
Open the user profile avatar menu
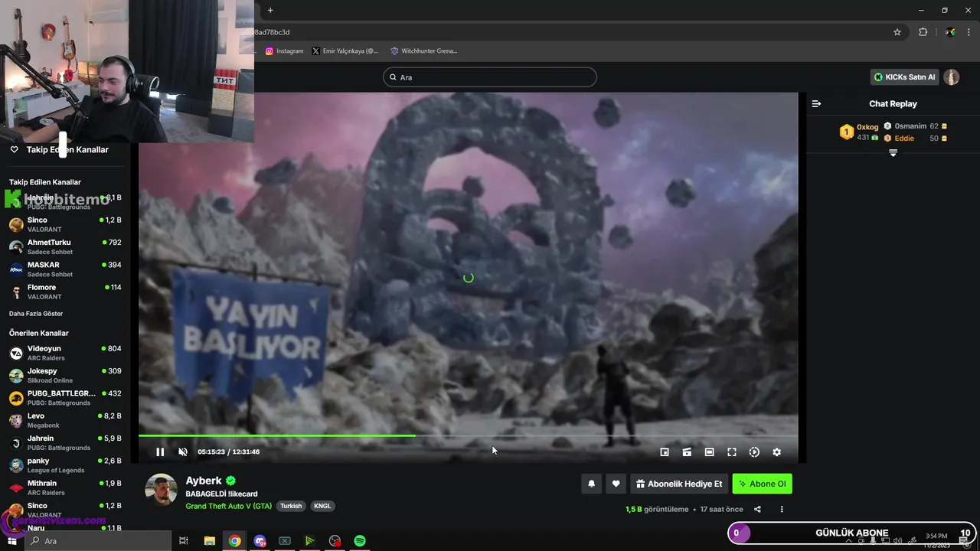pyautogui.click(x=951, y=77)
